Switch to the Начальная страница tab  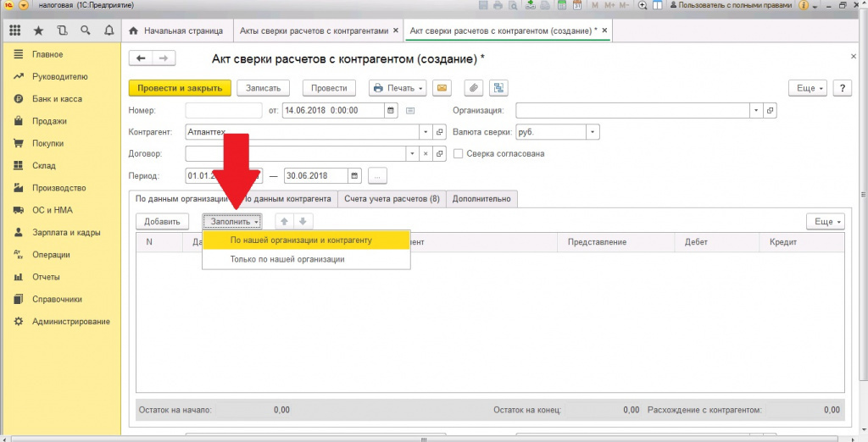coord(177,31)
